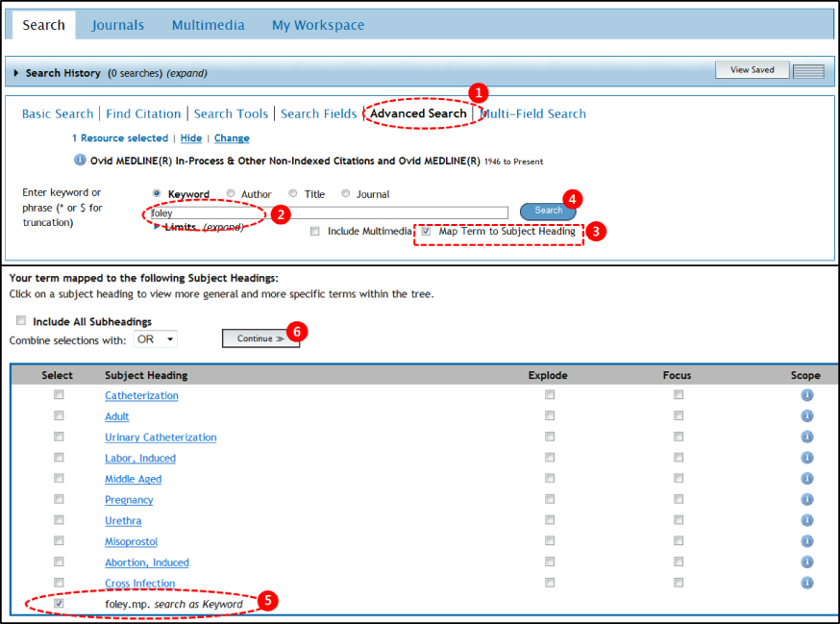The width and height of the screenshot is (840, 624).
Task: Open the Multi-Field Search tab
Action: coord(533,113)
